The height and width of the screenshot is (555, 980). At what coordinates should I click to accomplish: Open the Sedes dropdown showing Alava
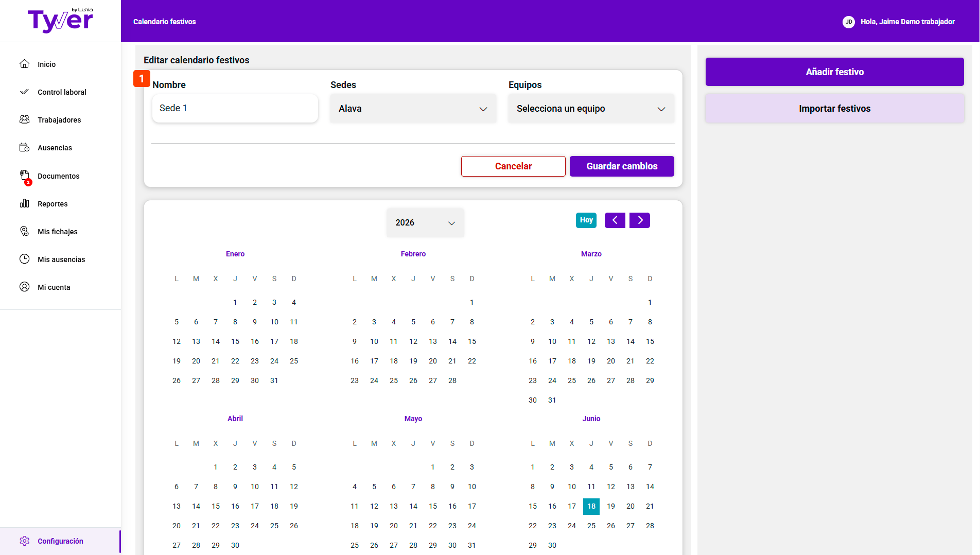point(413,109)
